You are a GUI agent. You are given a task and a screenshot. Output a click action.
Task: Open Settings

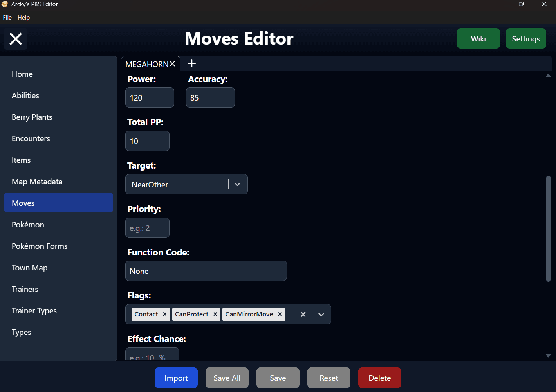point(526,38)
